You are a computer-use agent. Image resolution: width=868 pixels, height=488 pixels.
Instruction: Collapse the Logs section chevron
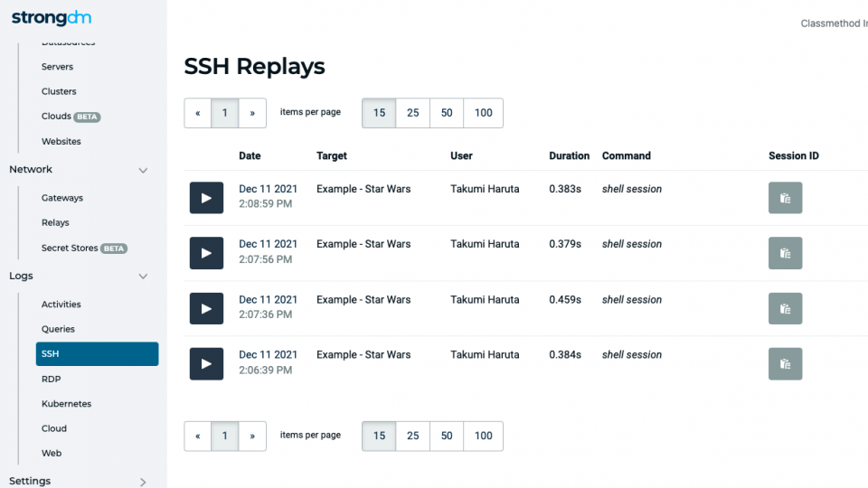[x=143, y=277]
